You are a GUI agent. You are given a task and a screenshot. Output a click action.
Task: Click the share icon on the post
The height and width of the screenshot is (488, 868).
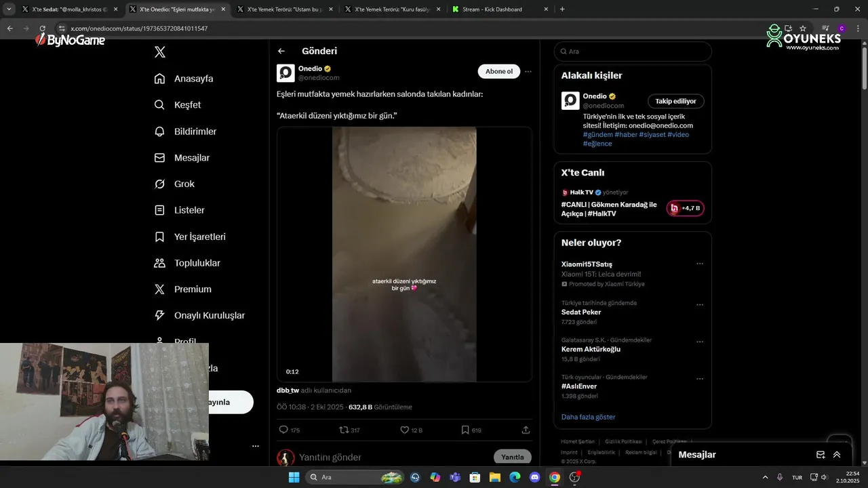point(526,430)
